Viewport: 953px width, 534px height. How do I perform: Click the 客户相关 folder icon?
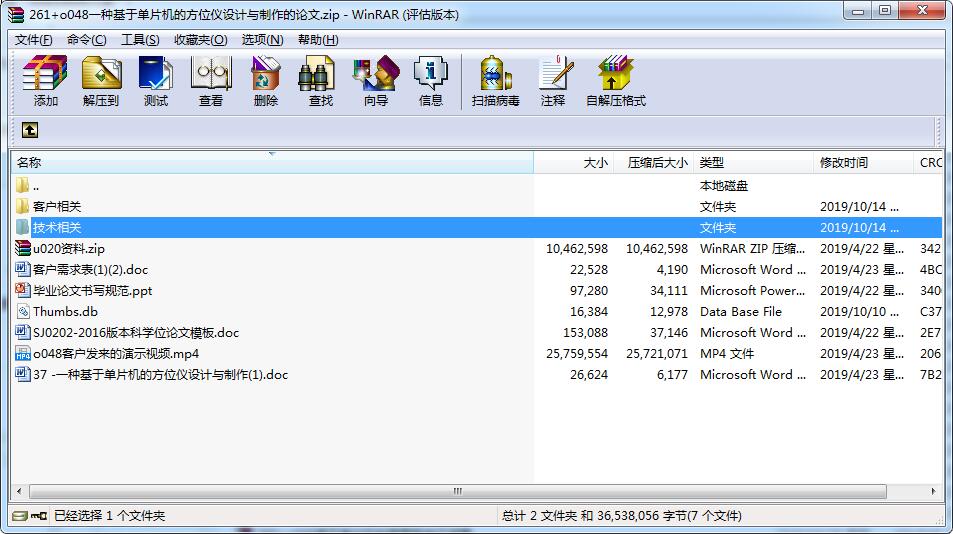pyautogui.click(x=22, y=206)
